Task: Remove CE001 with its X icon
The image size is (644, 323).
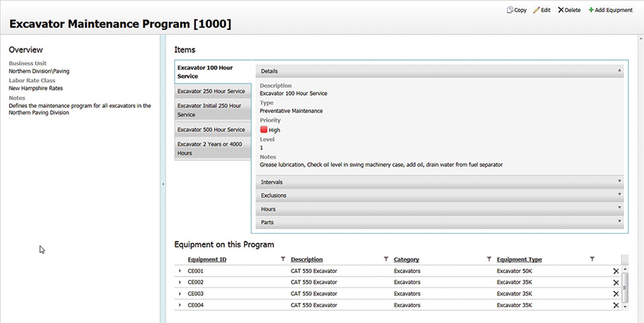Action: [x=615, y=271]
